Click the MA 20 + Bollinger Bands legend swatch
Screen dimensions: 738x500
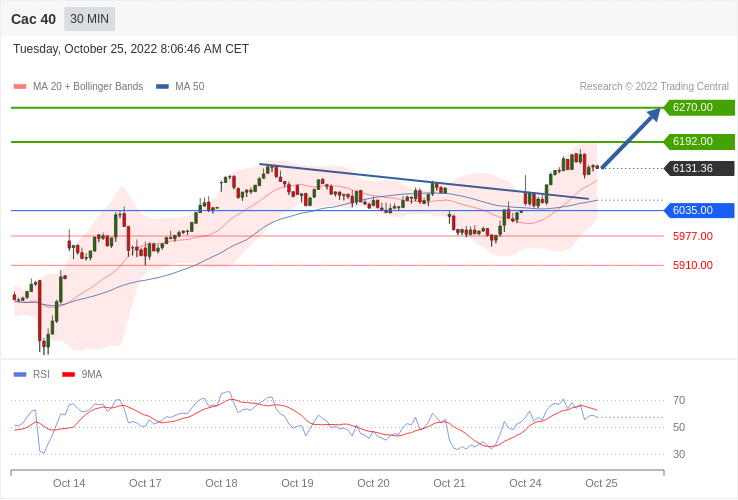[20, 87]
